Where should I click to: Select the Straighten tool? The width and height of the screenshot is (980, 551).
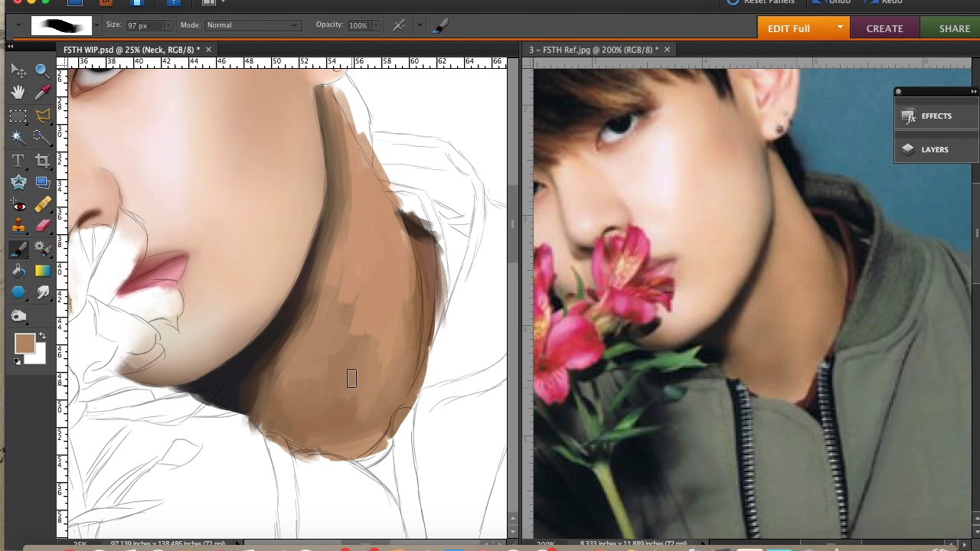(x=42, y=182)
